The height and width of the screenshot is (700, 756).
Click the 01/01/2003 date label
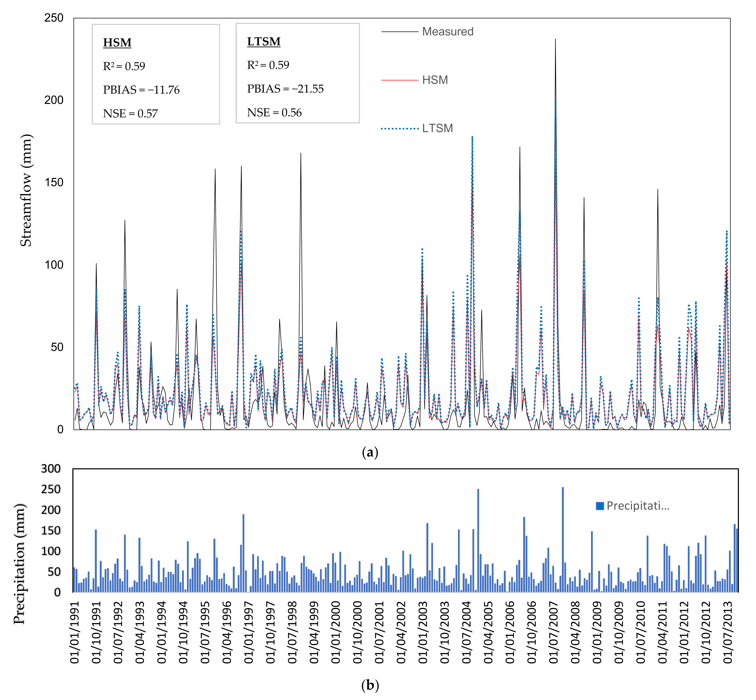tap(423, 632)
